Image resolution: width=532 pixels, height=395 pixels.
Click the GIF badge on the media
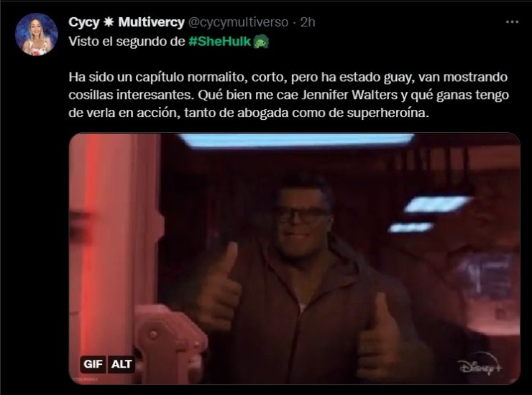pos(93,364)
